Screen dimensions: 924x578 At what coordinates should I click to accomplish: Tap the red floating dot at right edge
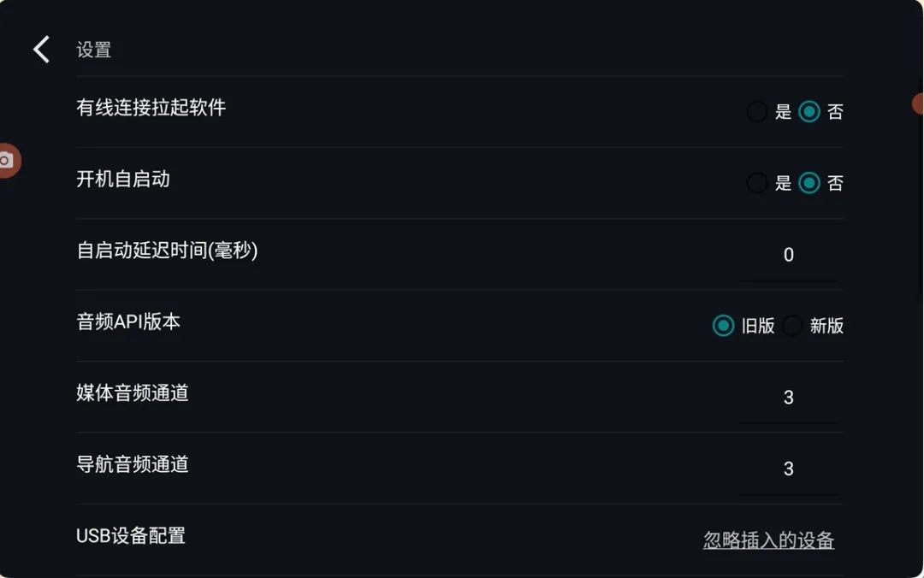tap(918, 104)
